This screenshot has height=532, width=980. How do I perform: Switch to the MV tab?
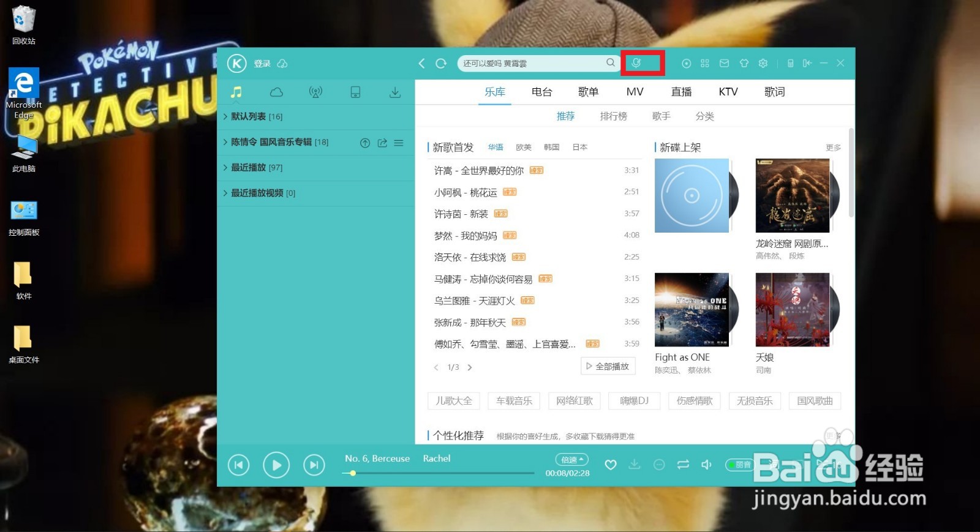[635, 92]
